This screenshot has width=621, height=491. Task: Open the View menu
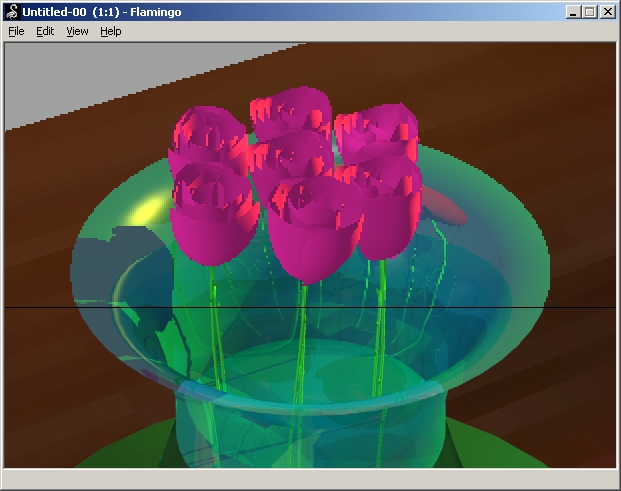(77, 31)
